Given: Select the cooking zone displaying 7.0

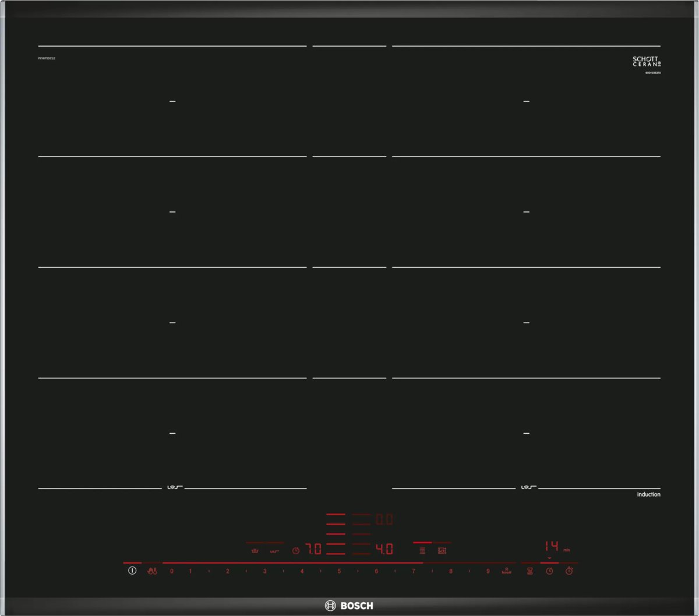Looking at the screenshot, I should (313, 549).
